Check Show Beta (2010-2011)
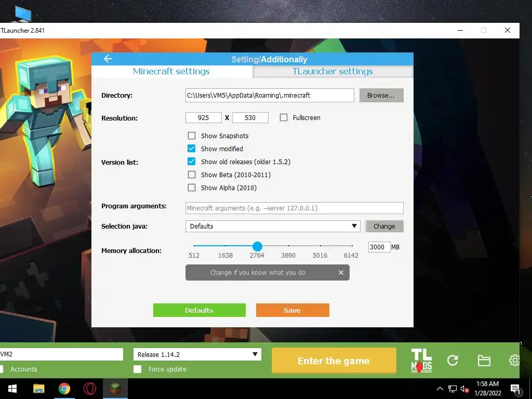 (192, 175)
